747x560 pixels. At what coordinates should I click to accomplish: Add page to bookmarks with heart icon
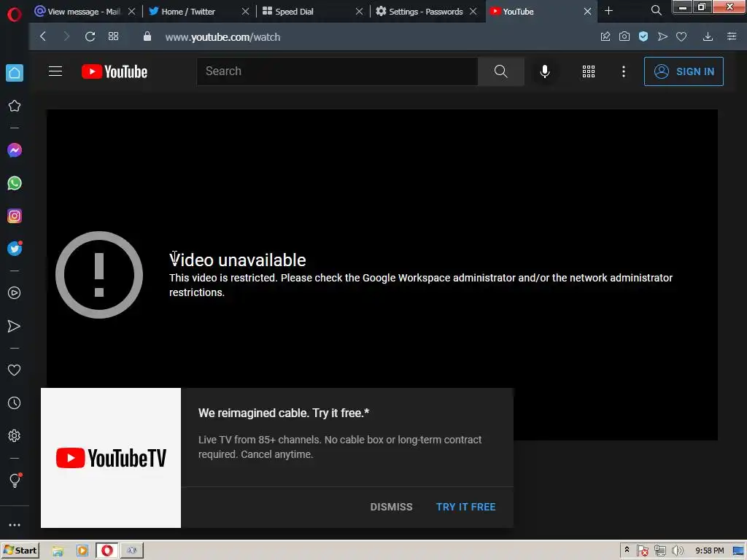tap(681, 36)
